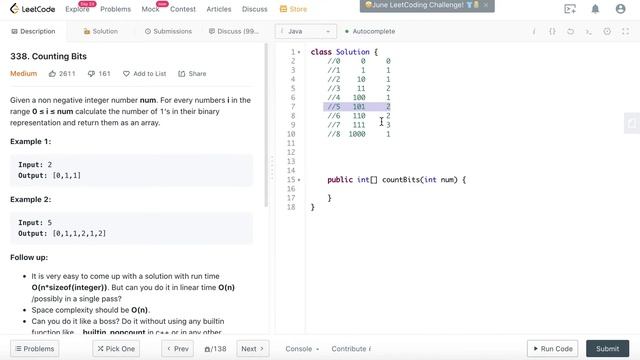640x360 pixels.
Task: Open editor settings gear icon
Action: [607, 31]
